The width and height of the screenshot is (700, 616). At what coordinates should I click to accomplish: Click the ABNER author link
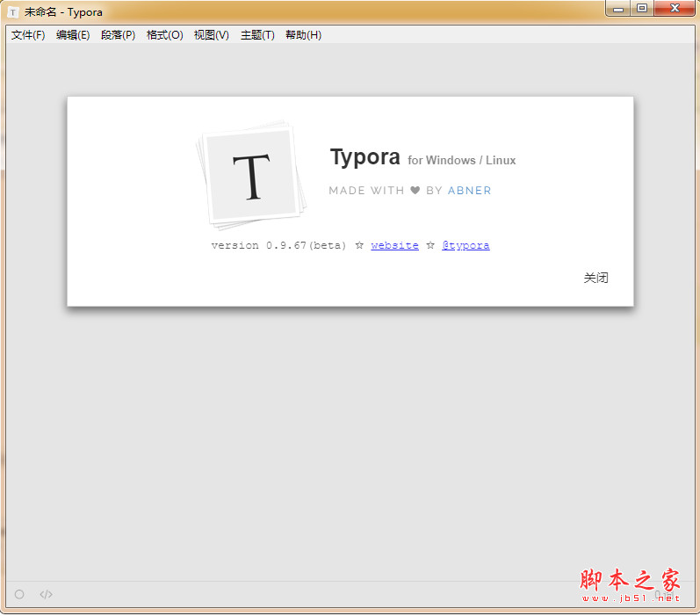pos(469,191)
